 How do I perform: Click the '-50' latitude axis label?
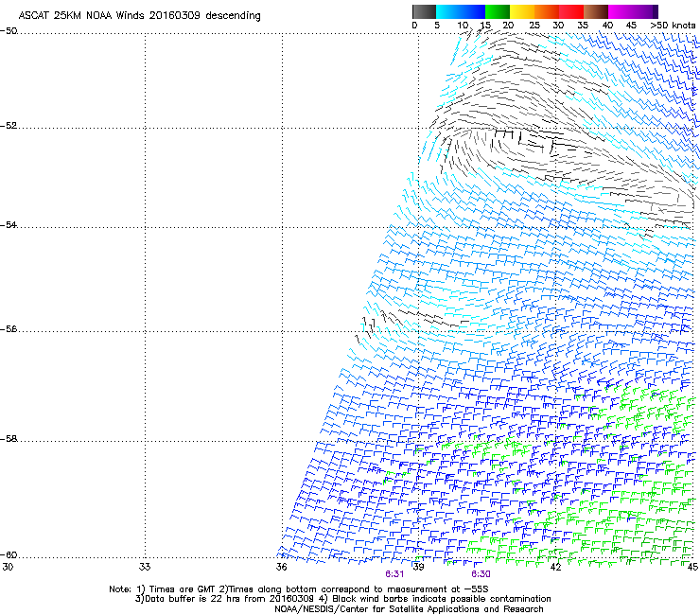point(9,31)
